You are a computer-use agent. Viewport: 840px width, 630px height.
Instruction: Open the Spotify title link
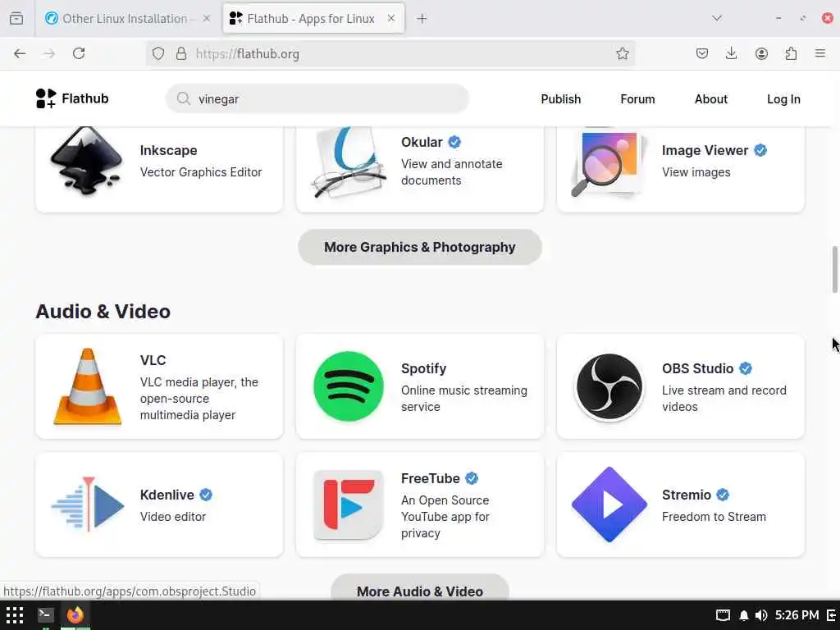pos(424,368)
